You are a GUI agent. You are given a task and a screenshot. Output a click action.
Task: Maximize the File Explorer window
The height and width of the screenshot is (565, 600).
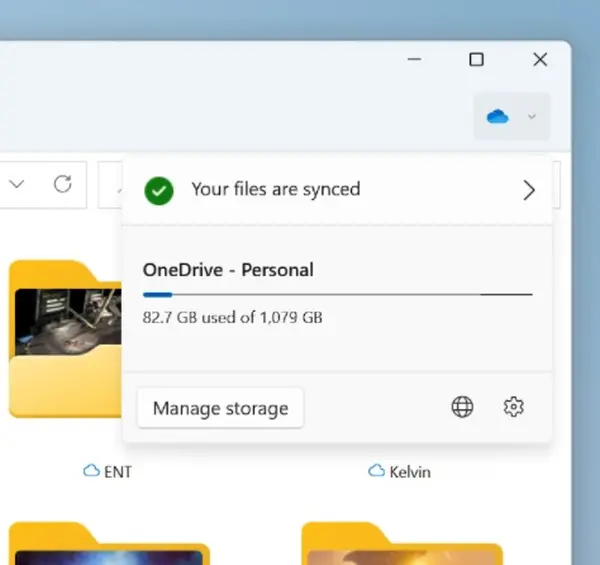(477, 60)
